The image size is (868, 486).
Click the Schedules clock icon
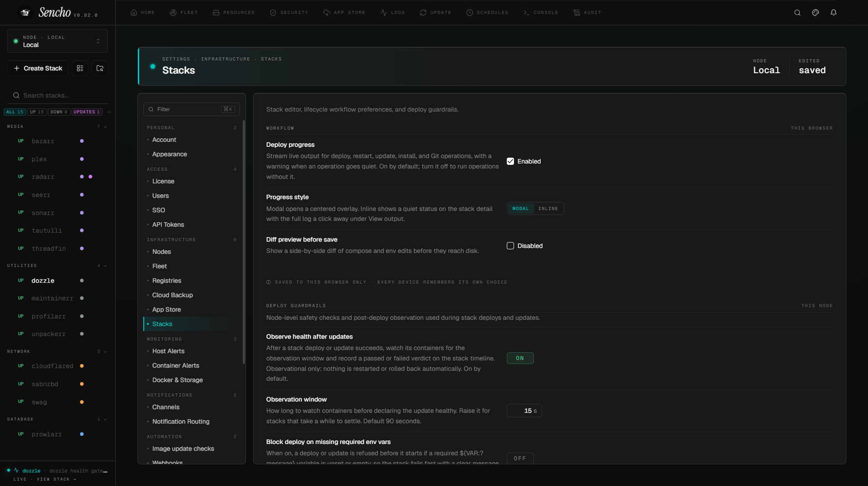pyautogui.click(x=470, y=13)
